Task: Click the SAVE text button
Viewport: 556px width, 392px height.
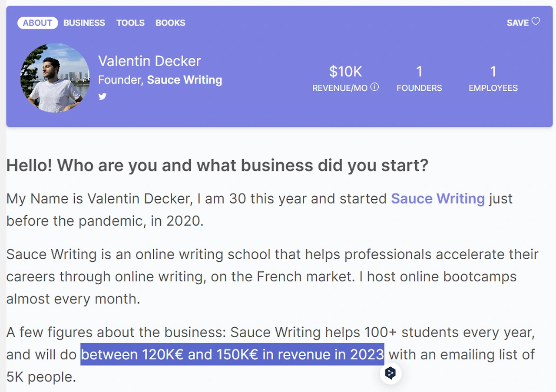Action: point(517,23)
